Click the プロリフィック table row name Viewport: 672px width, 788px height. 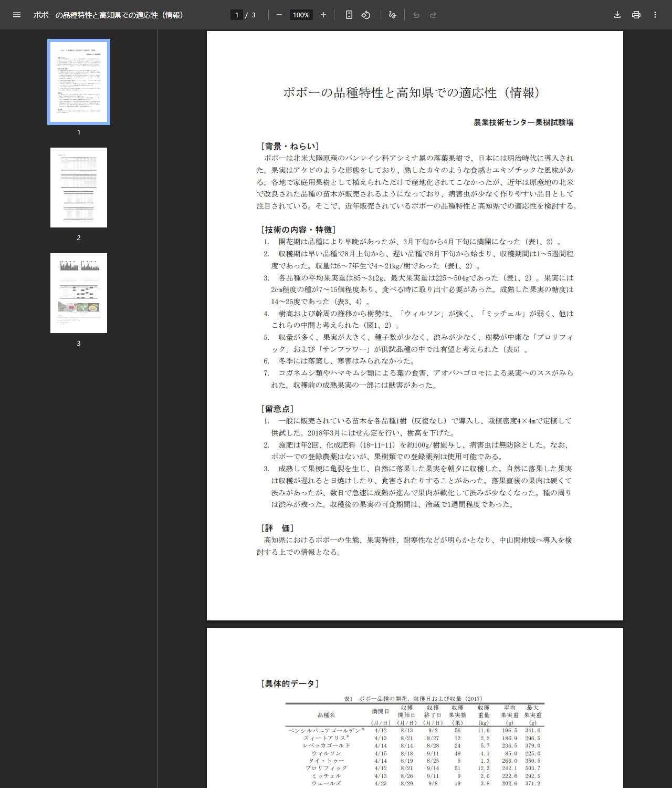(326, 768)
